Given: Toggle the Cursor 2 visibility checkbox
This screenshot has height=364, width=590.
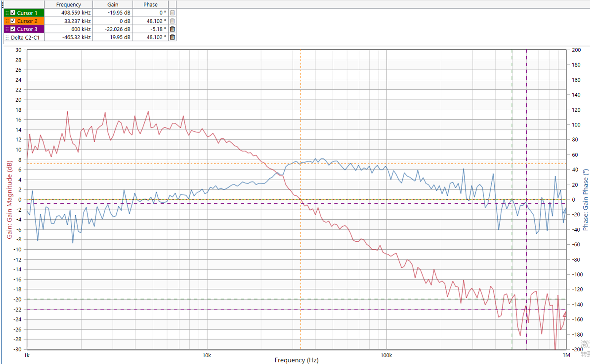Looking at the screenshot, I should (x=13, y=21).
